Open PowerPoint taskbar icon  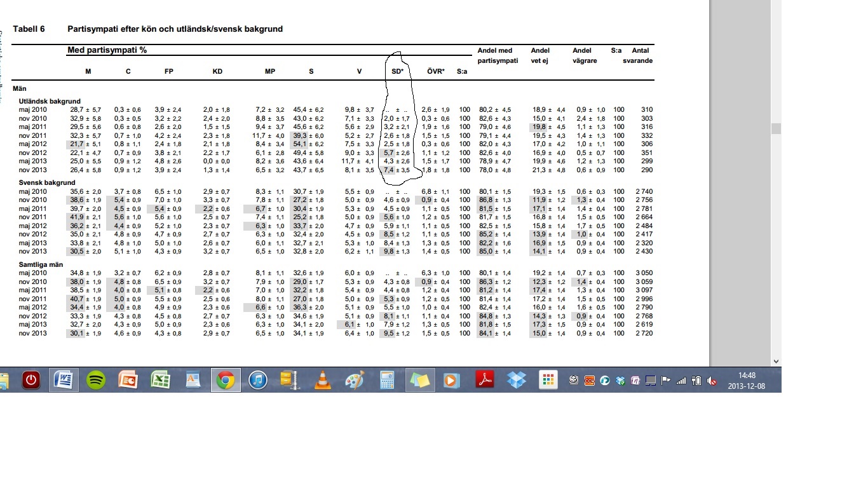point(128,380)
